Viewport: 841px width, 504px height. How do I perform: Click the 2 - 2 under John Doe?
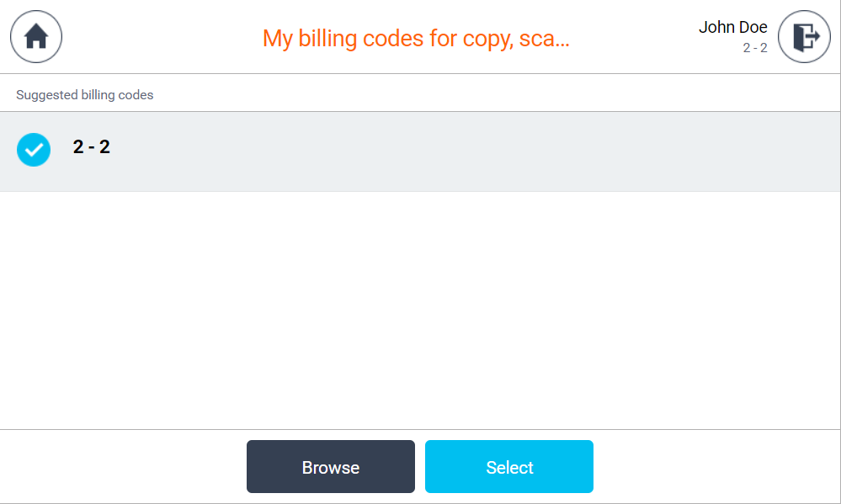tap(754, 48)
